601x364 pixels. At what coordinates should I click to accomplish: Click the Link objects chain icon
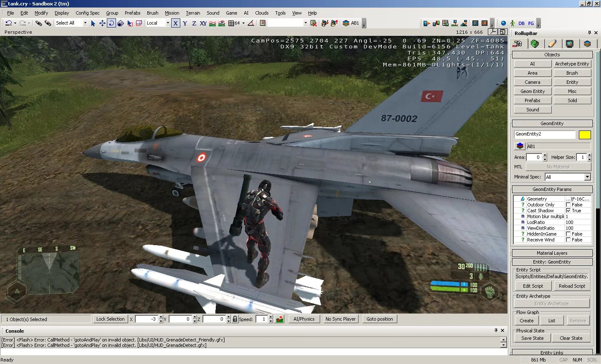38,23
